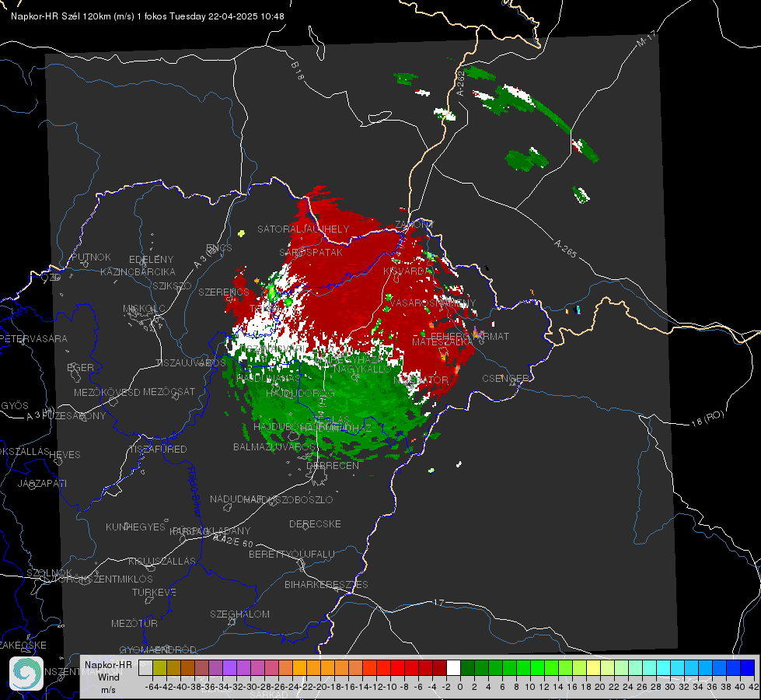Click the A-265 road label
The image size is (761, 700).
(x=565, y=248)
